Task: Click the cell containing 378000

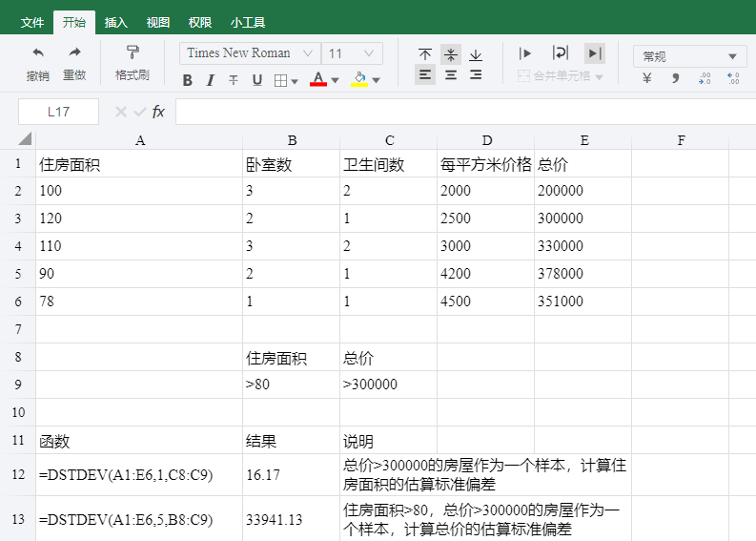Action: tap(583, 274)
